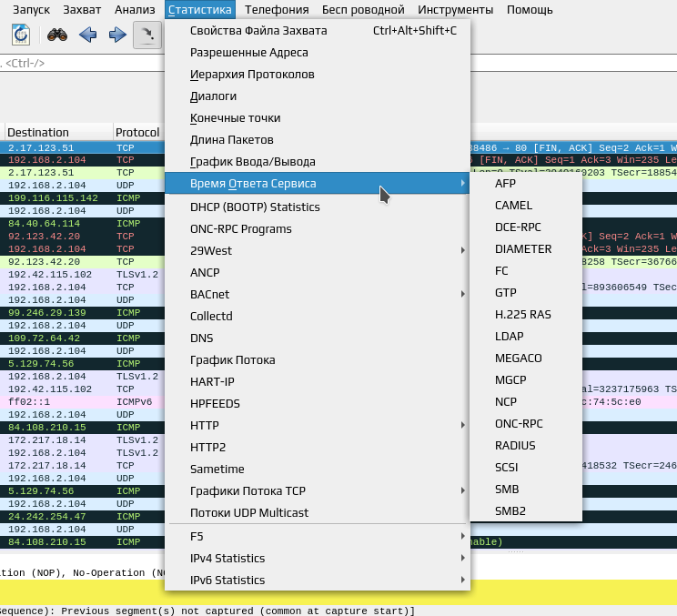
Task: Open the Анализ menu
Action: click(x=135, y=9)
